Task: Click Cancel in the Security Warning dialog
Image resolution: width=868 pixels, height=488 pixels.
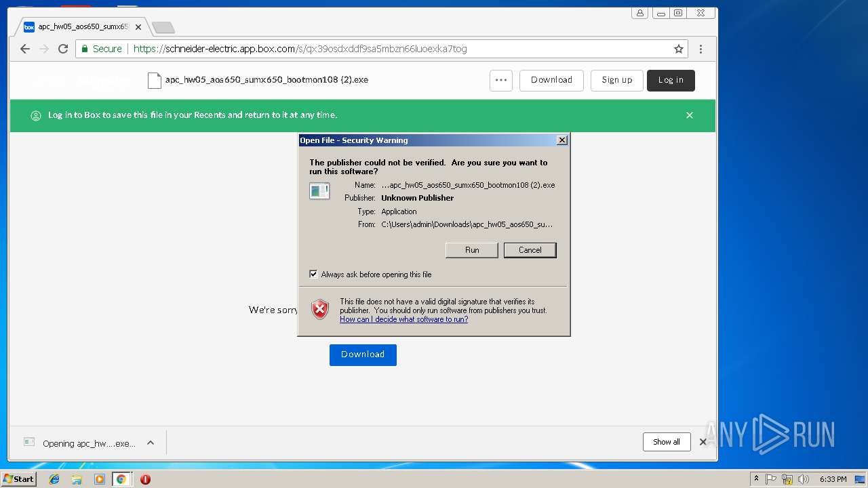Action: pyautogui.click(x=530, y=250)
